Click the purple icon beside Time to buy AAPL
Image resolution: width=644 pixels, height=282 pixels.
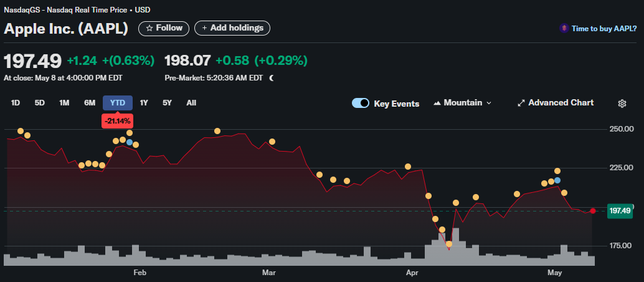point(564,29)
